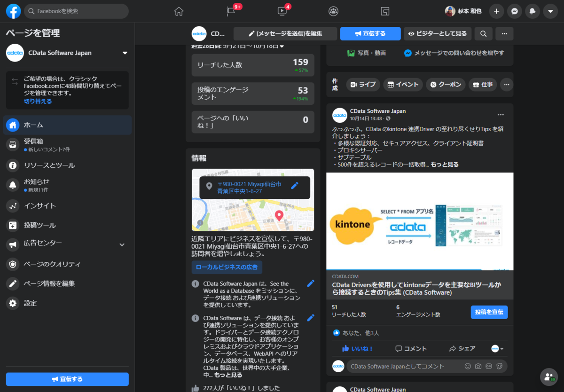Click the emoji icon in comment box
This screenshot has height=392, width=564.
(468, 366)
